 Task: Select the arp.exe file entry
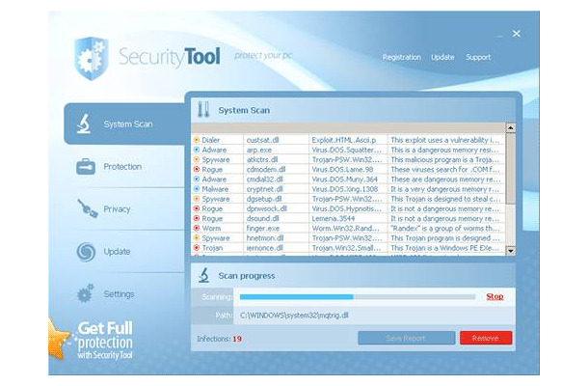pos(259,150)
